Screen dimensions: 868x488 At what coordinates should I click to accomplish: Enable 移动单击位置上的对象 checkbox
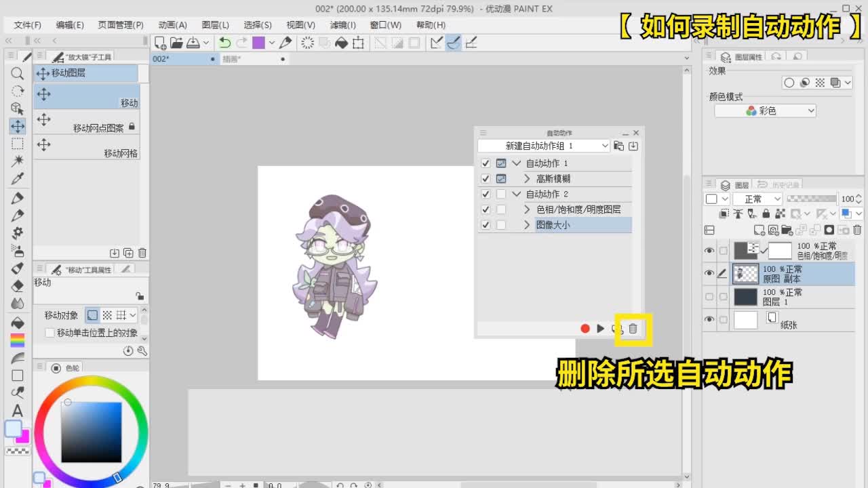click(50, 333)
